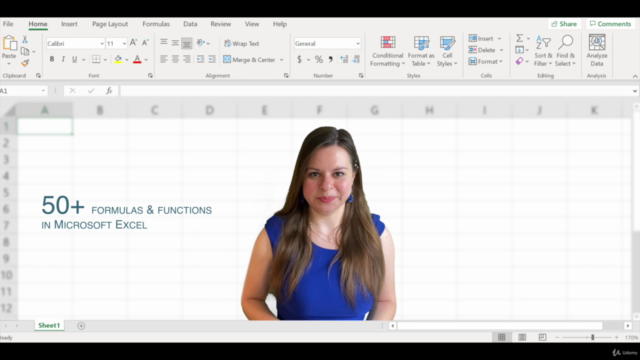Click Delete cells button
Image resolution: width=640 pixels, height=360 pixels.
click(482, 50)
